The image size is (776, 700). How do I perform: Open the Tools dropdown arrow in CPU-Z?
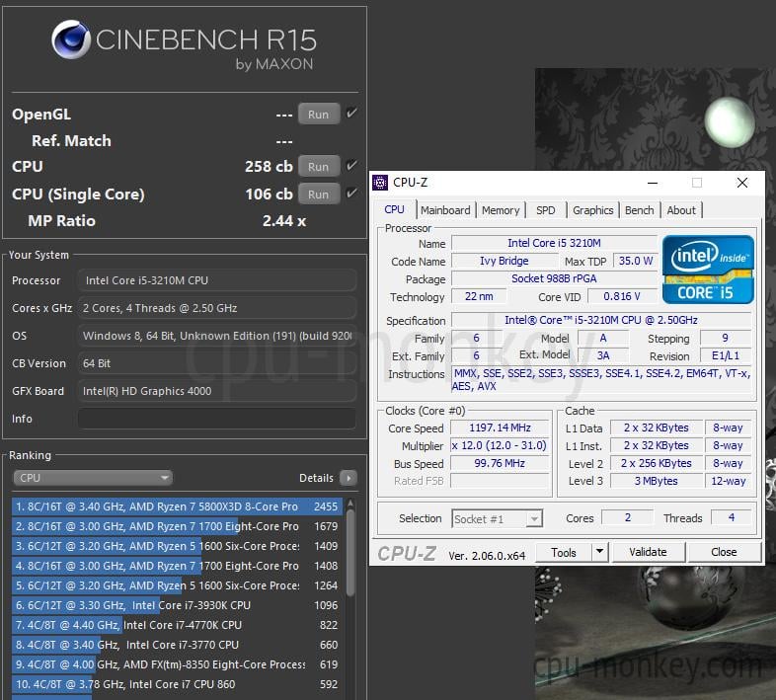point(600,552)
